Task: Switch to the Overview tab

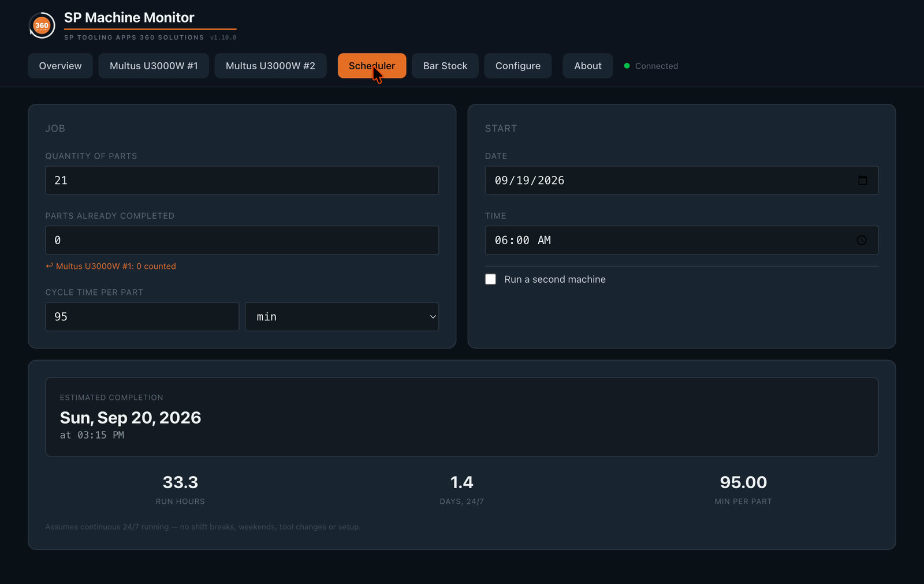Action: tap(60, 66)
